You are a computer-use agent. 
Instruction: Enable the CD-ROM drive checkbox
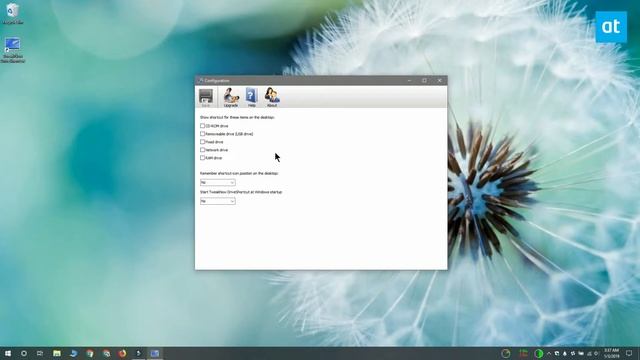202,126
